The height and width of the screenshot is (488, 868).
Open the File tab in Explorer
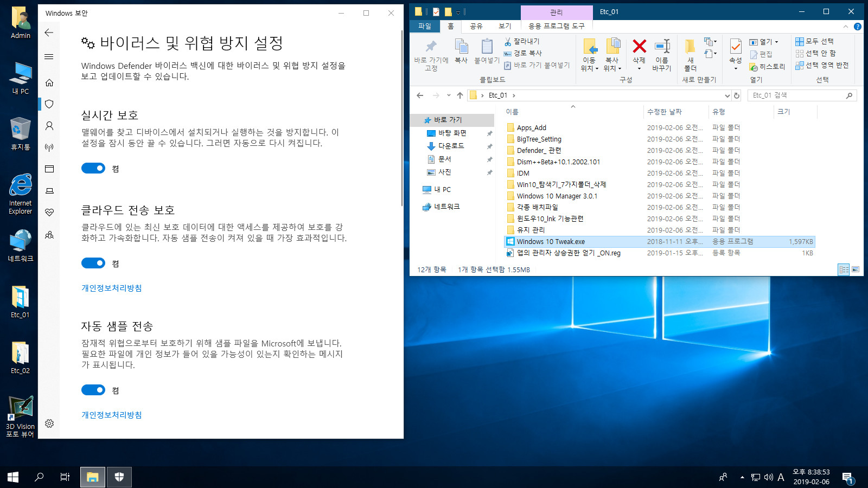click(425, 26)
